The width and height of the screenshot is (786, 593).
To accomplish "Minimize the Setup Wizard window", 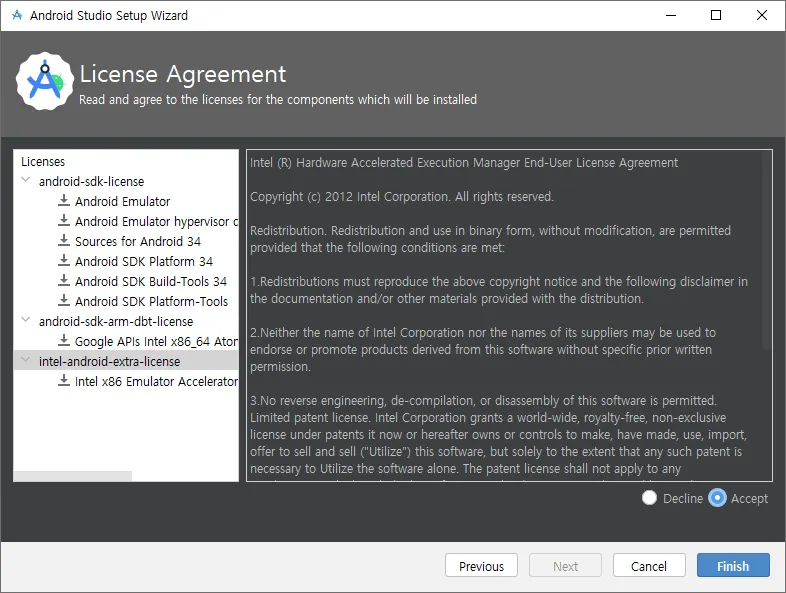I will 671,15.
